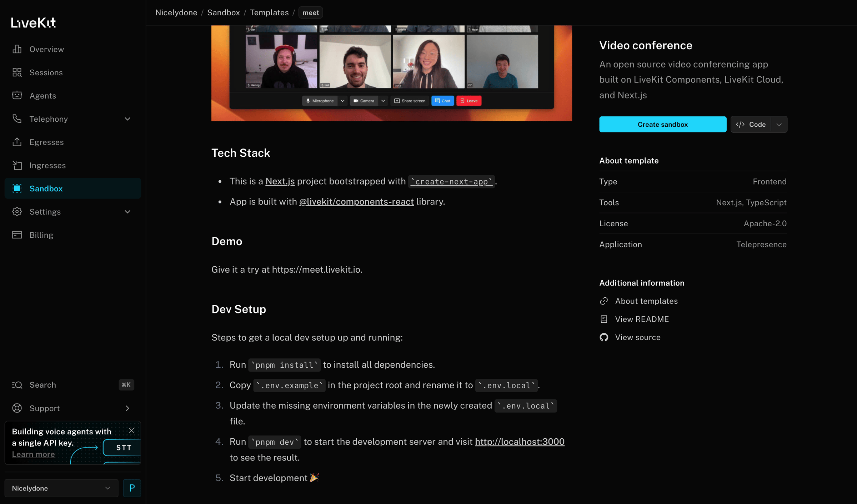Click the Settings gear icon
The height and width of the screenshot is (504, 857).
point(17,211)
